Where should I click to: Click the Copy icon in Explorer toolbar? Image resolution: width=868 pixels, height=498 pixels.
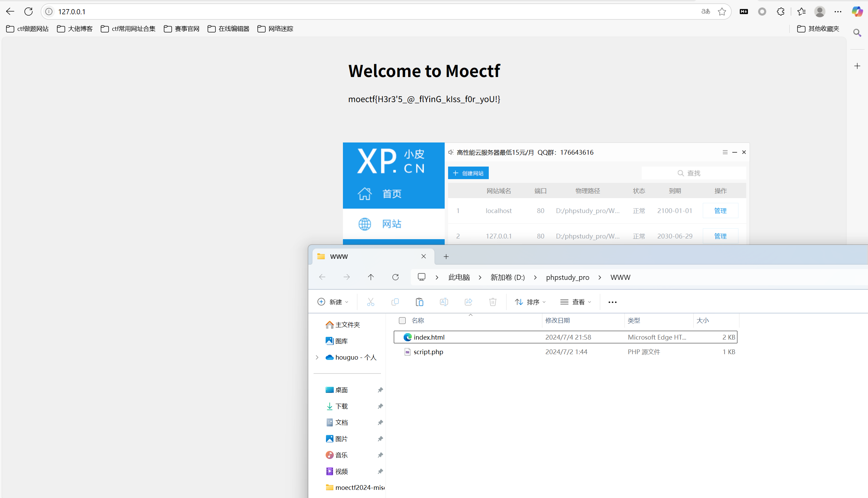click(x=395, y=302)
